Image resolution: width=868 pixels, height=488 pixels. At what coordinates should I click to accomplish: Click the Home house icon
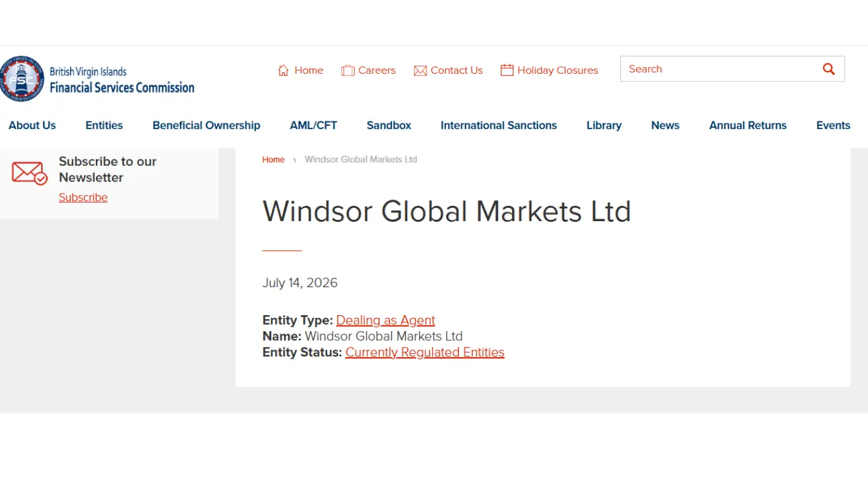point(283,71)
